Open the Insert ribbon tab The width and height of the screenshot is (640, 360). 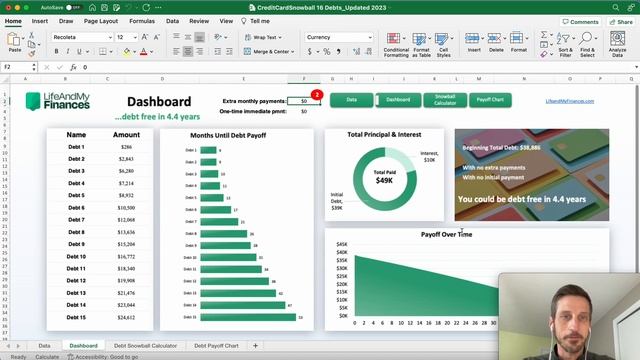40,21
